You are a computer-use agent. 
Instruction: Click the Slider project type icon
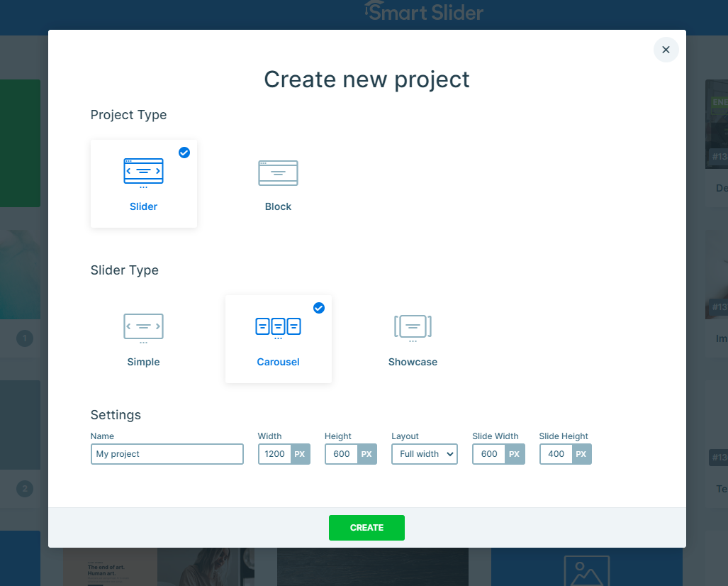(x=143, y=171)
